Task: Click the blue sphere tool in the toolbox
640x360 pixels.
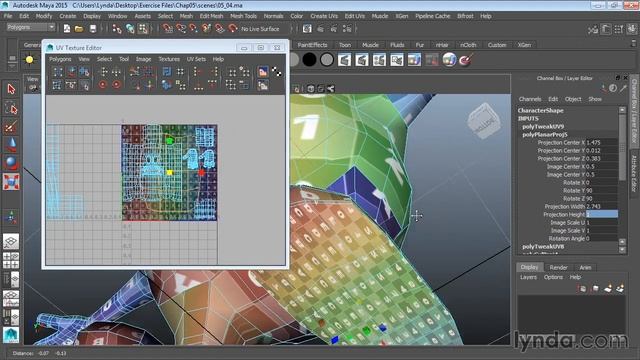Action: coord(11,163)
